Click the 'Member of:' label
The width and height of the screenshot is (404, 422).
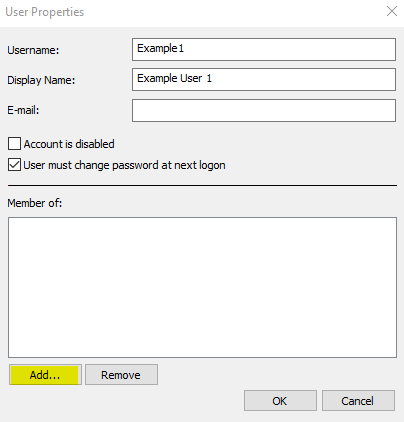point(35,203)
